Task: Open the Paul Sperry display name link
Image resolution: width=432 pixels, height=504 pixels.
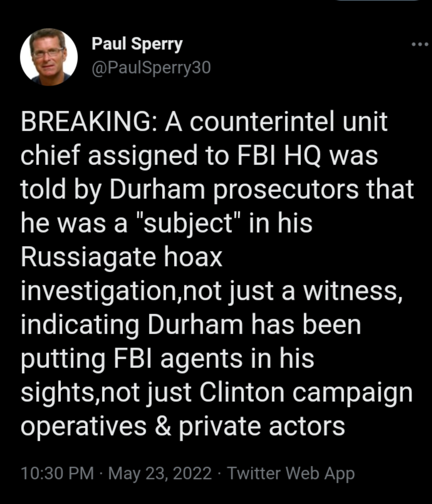Action: click(x=137, y=44)
